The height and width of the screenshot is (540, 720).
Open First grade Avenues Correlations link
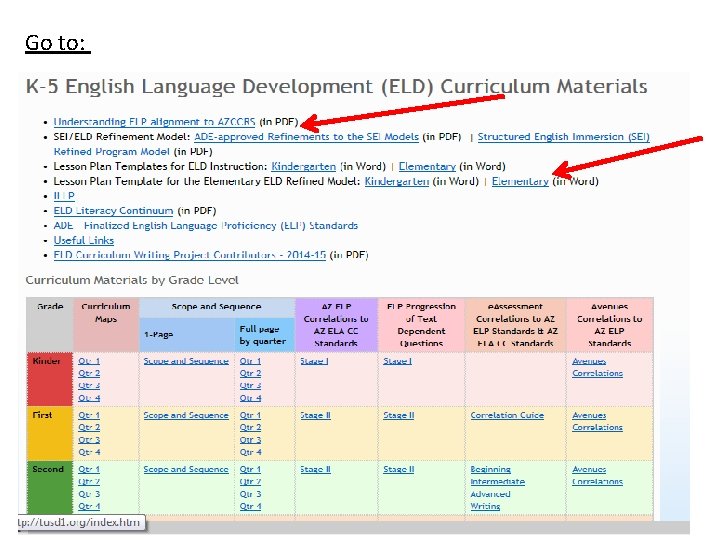pos(597,422)
